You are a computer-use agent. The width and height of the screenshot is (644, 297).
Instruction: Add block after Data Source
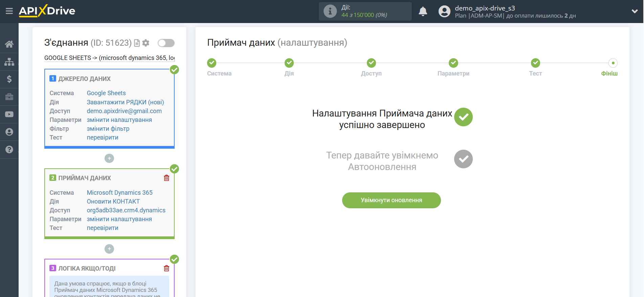tap(109, 158)
